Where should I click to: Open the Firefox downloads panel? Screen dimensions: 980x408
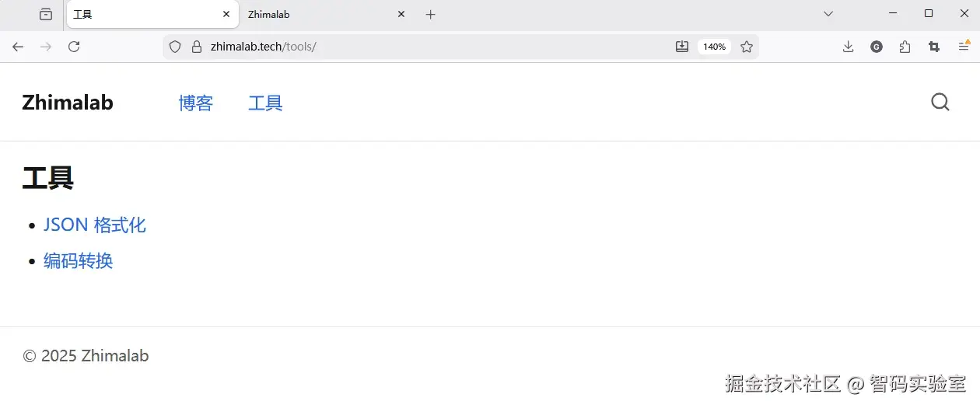pyautogui.click(x=848, y=47)
